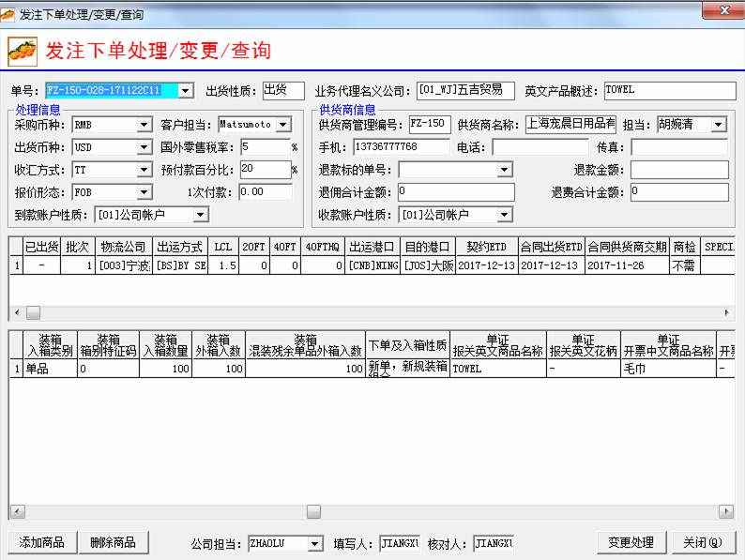Click the product grid right scroll arrow
745x560 pixels.
tap(725, 511)
